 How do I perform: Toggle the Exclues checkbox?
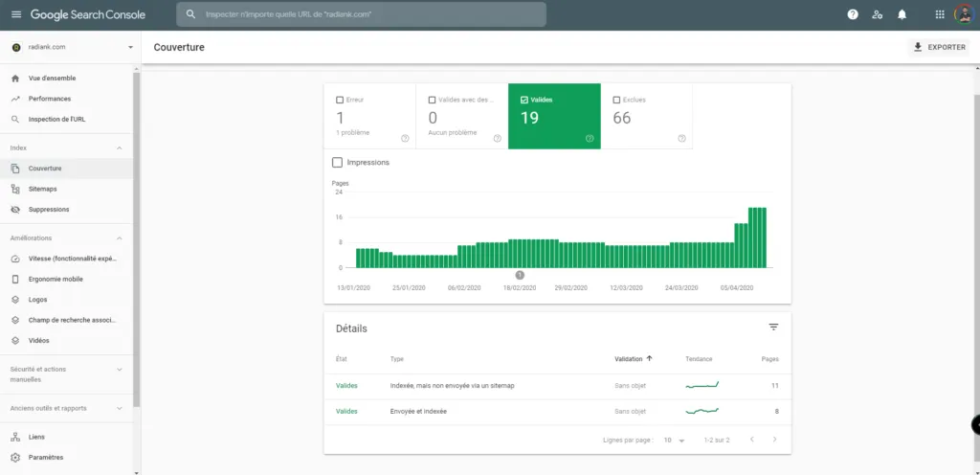click(x=616, y=100)
